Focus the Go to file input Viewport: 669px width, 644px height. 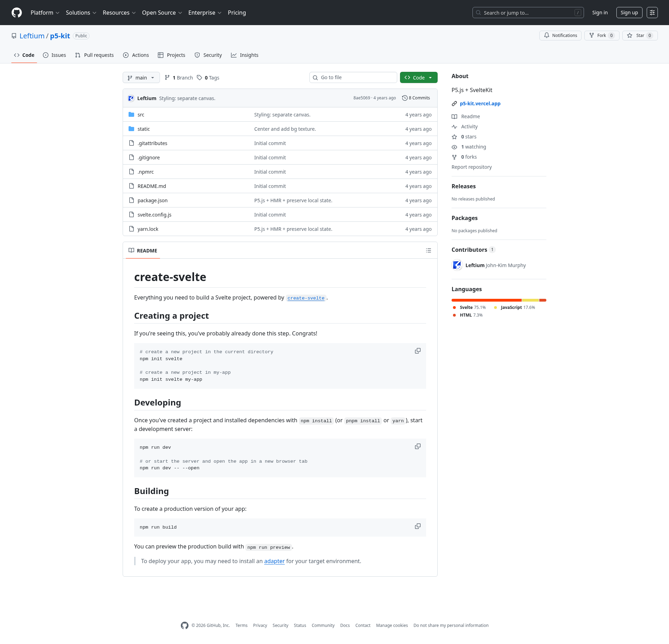[x=353, y=77]
